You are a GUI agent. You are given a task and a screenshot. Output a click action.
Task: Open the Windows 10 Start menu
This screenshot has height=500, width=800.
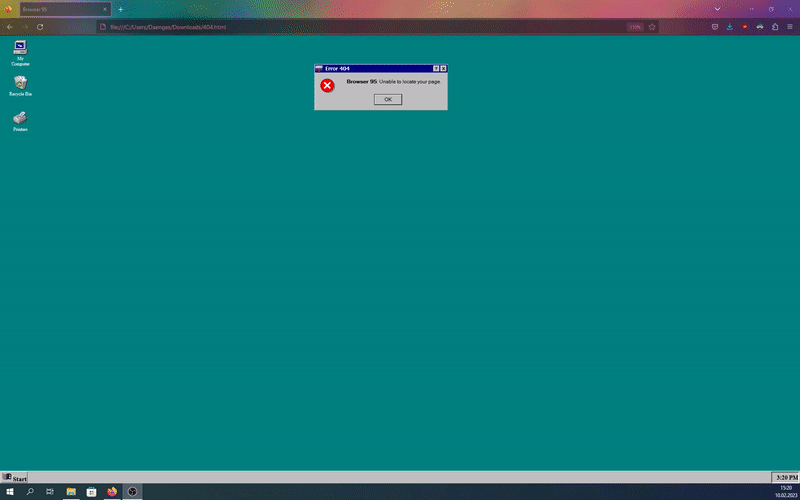(x=10, y=492)
